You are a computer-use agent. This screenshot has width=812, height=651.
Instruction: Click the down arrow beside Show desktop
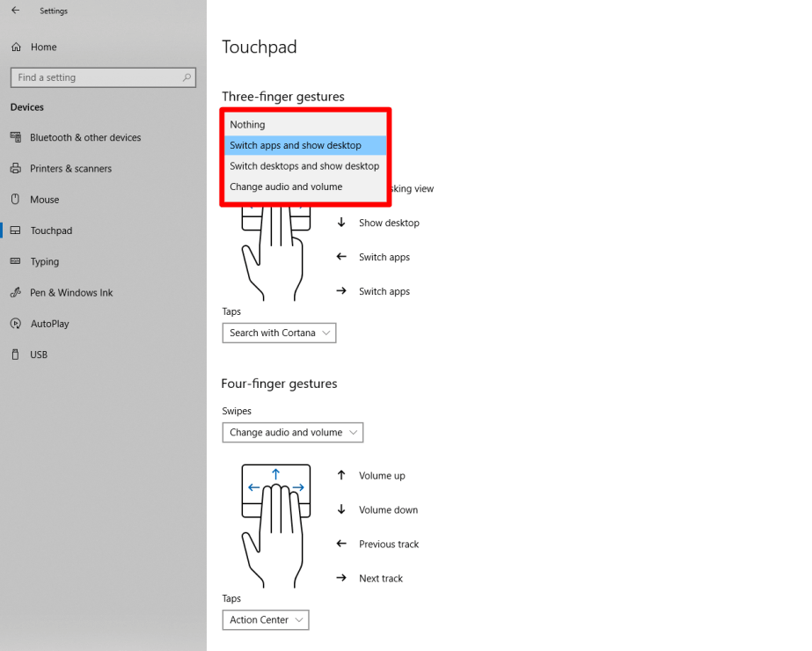[x=341, y=223]
